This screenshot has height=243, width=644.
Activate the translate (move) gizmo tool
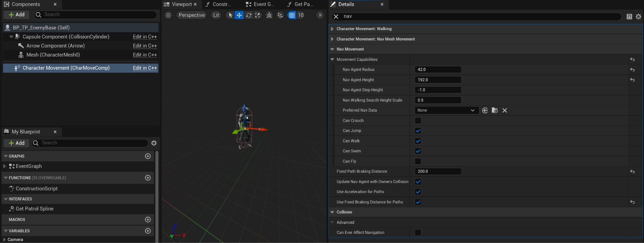click(x=239, y=15)
